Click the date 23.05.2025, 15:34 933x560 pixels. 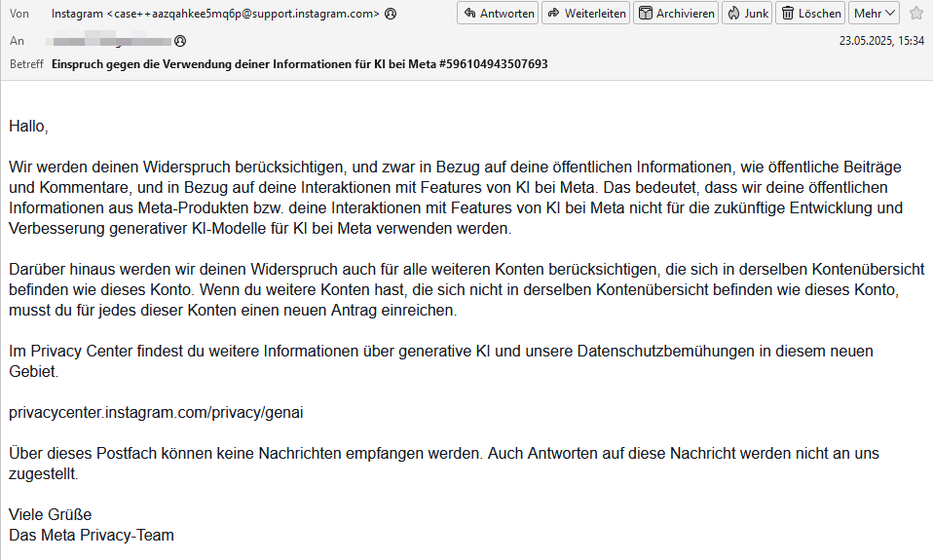pos(881,41)
